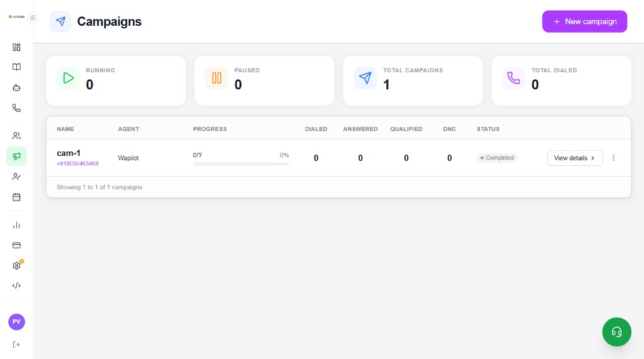Open the settings gear icon

[x=16, y=266]
